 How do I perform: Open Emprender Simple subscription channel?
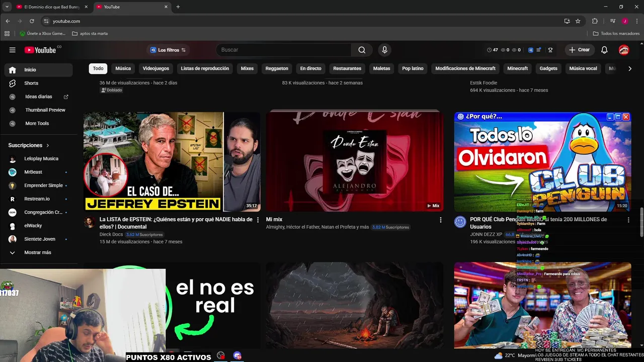(38, 186)
